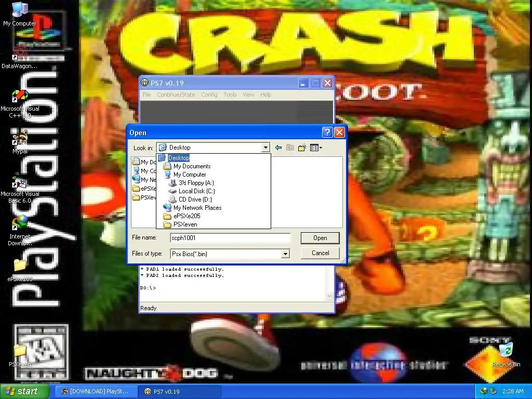Open the File menu in PS7 window

coord(147,95)
